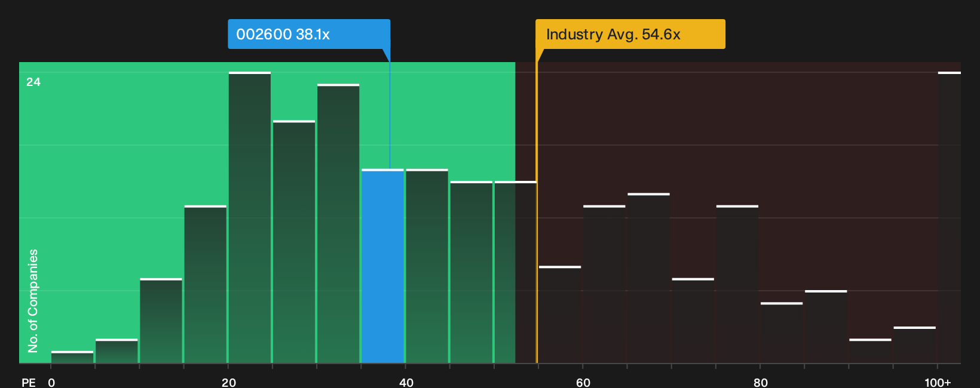Click the 75-80 PE histogram bar

[737, 284]
